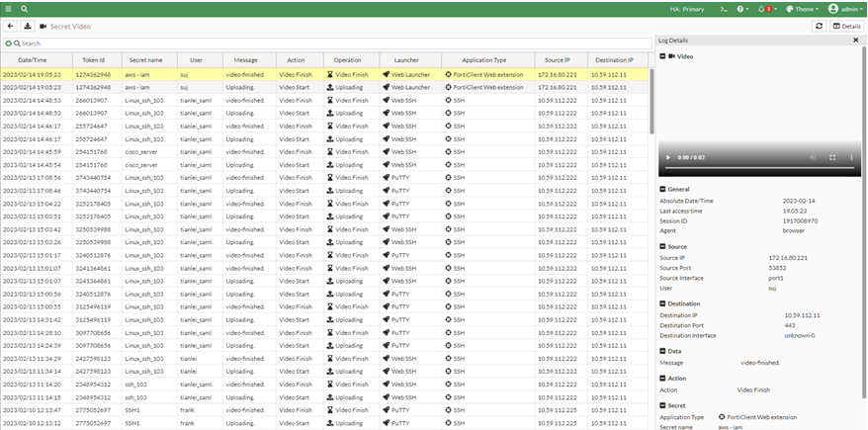
Task: Click user frank in 12:13:47 row
Action: [x=187, y=410]
